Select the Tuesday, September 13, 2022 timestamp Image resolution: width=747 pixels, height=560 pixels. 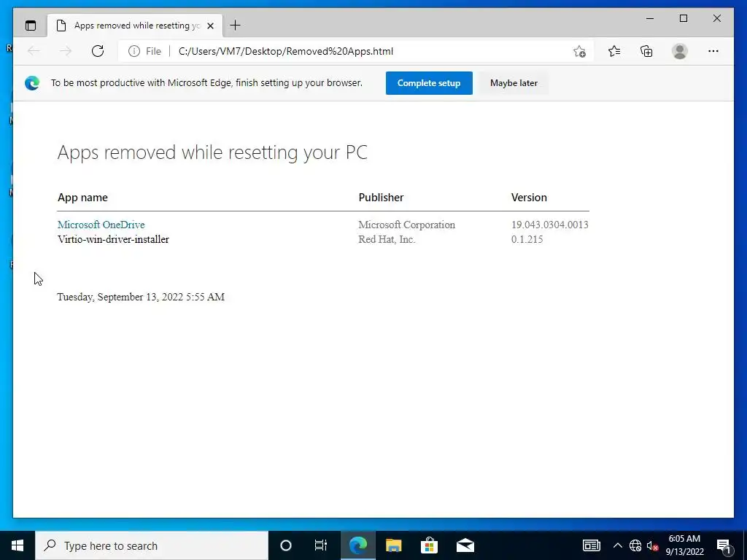[x=141, y=297]
